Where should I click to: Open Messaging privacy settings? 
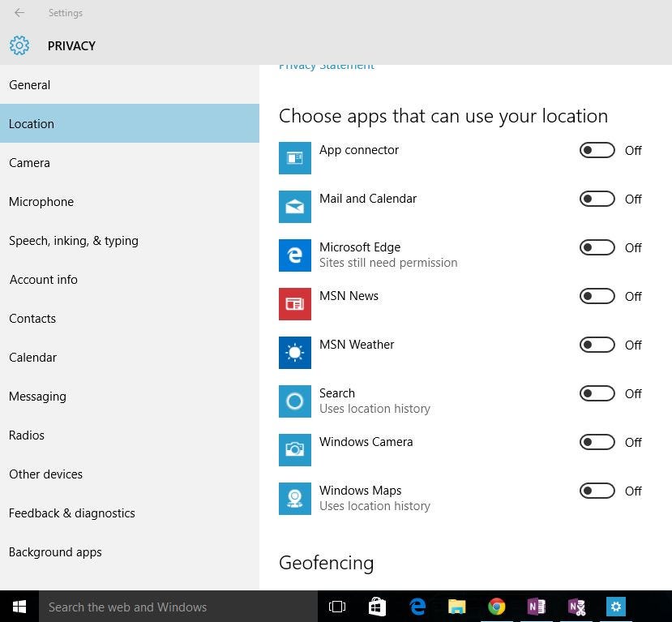click(x=130, y=396)
